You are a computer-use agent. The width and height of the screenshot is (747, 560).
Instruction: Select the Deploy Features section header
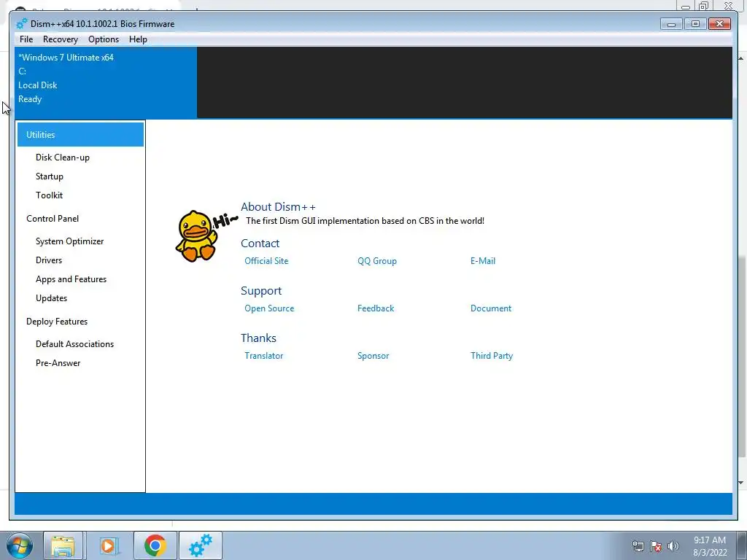[57, 322]
